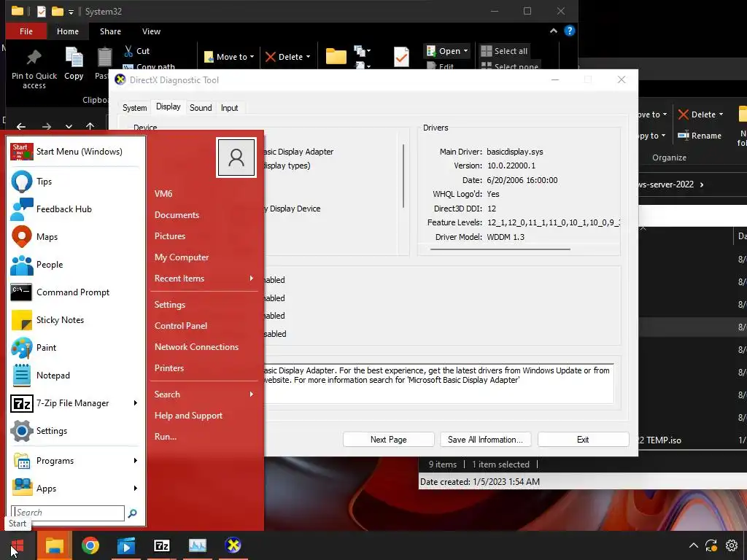Open File Explorer from the taskbar
This screenshot has width=747, height=560.
click(x=54, y=545)
